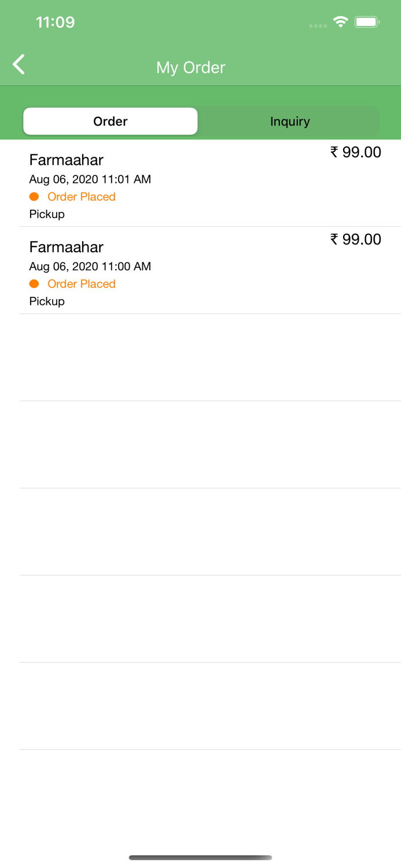Tap the orange status dot on the second order

[35, 284]
